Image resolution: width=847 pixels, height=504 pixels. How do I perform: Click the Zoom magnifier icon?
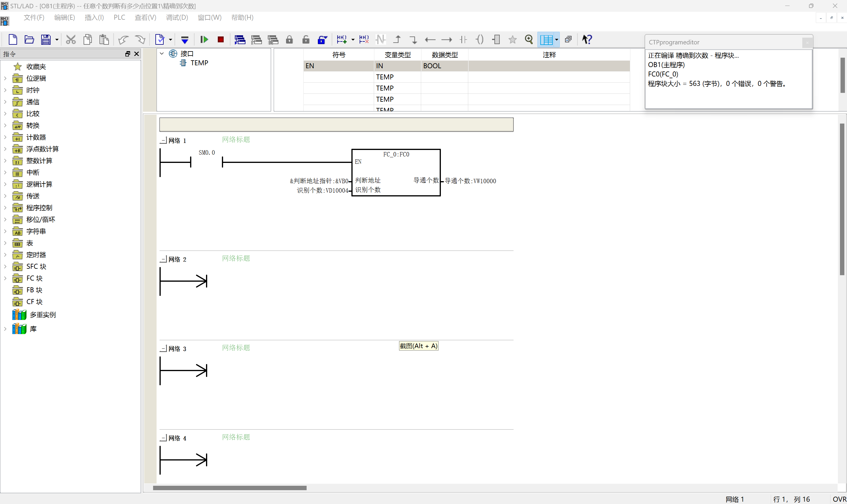click(x=529, y=39)
